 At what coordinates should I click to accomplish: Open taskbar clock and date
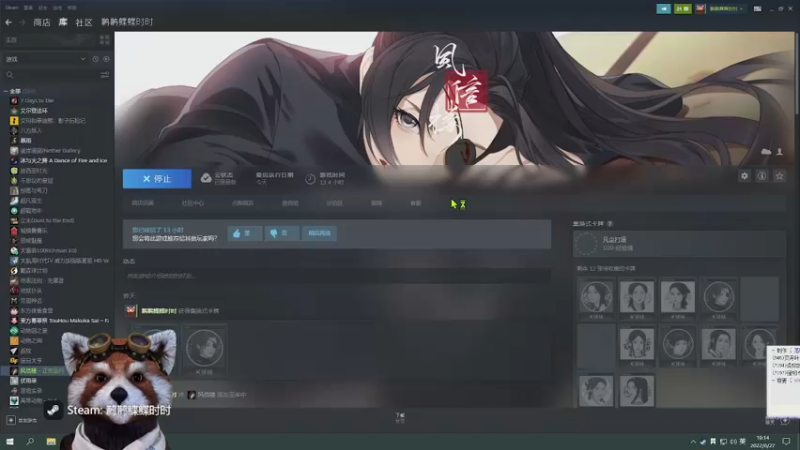click(x=762, y=441)
